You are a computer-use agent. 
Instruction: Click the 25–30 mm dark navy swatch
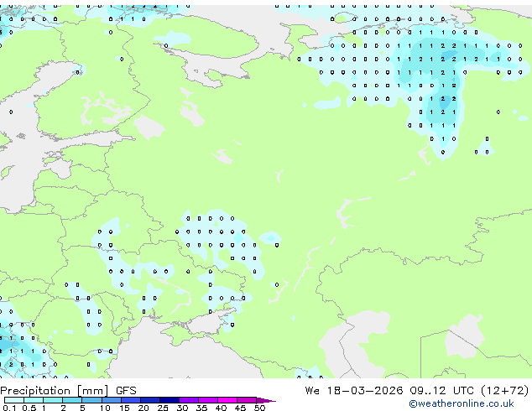click(x=169, y=400)
